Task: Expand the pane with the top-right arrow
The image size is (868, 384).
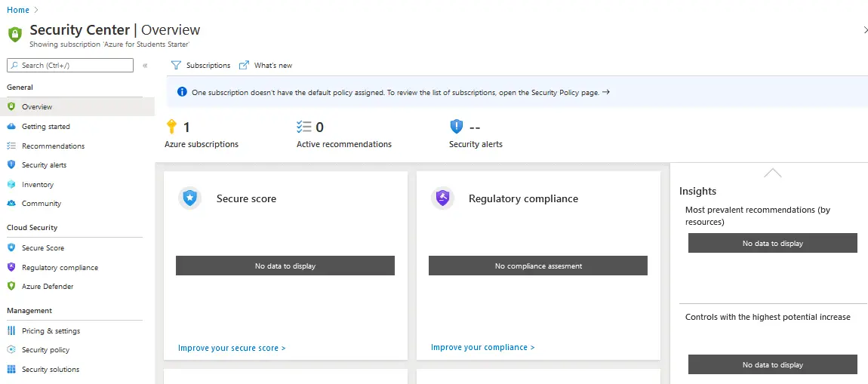Action: 865,30
